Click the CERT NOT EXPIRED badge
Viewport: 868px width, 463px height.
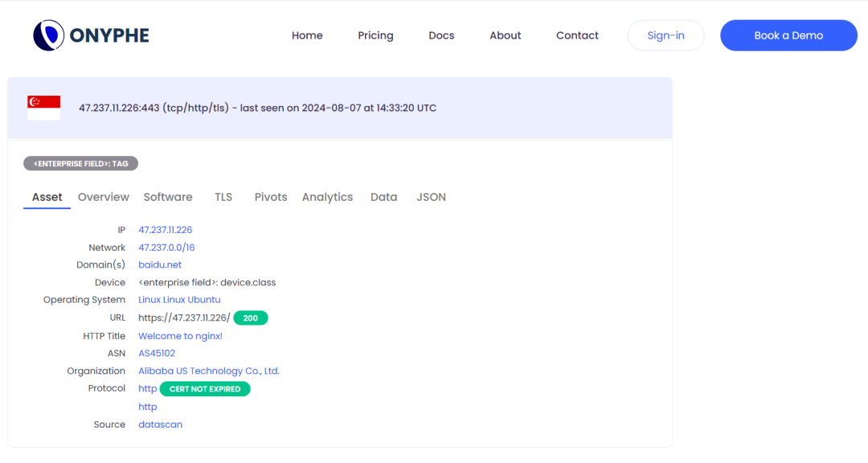[x=205, y=389]
